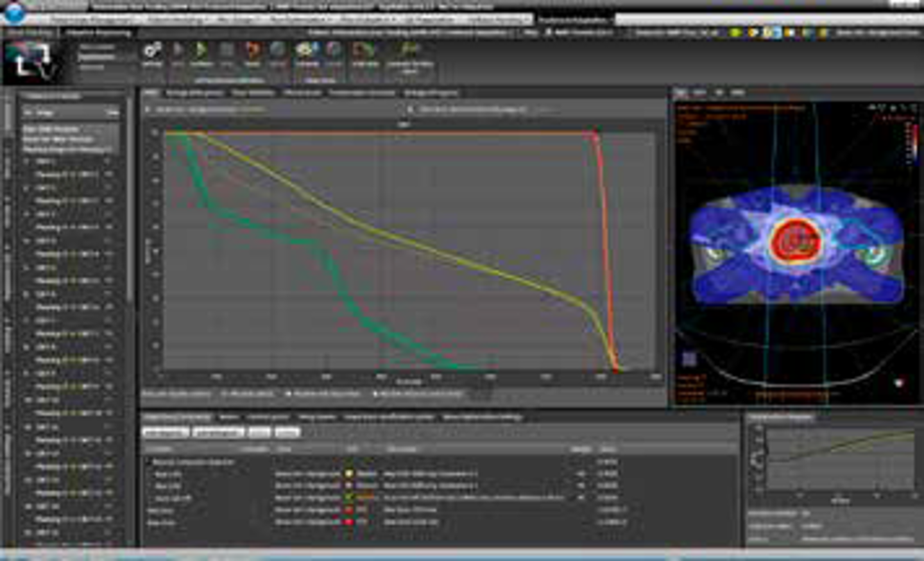
Task: Click the rightmost green toolbar icon
Action: 409,51
